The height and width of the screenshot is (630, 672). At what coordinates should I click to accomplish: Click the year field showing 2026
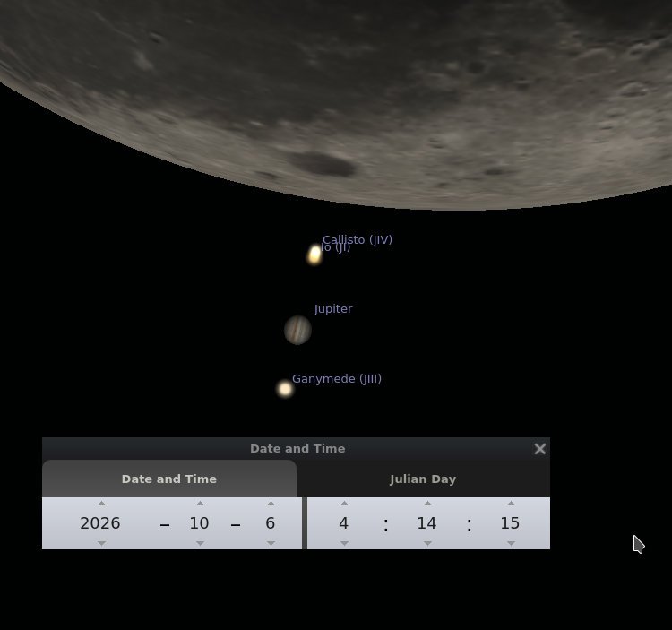(x=100, y=523)
